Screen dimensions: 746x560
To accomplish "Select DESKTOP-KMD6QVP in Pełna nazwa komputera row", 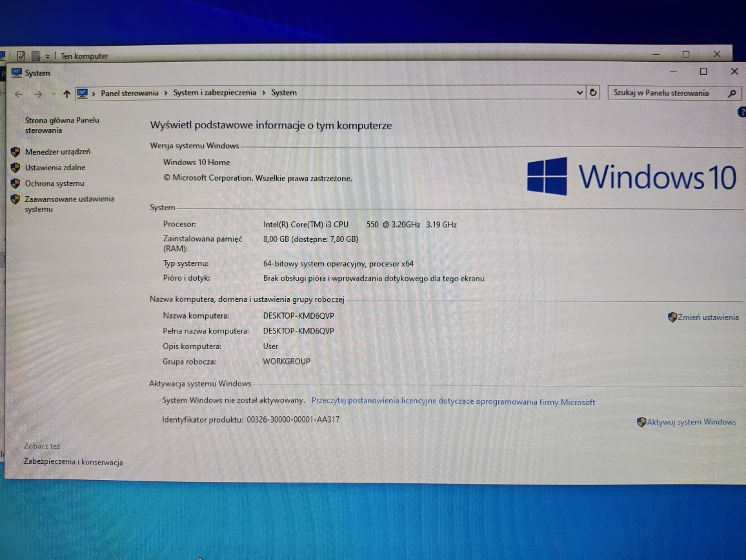I will [x=298, y=331].
